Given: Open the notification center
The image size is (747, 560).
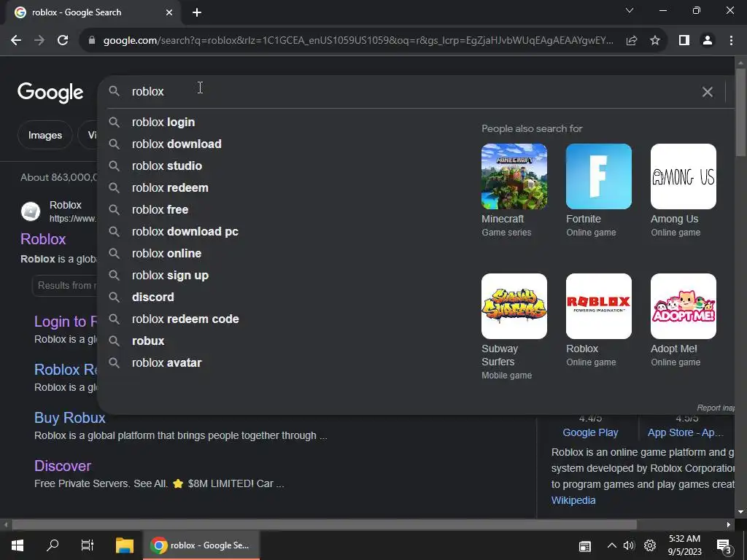Looking at the screenshot, I should coord(724,546).
